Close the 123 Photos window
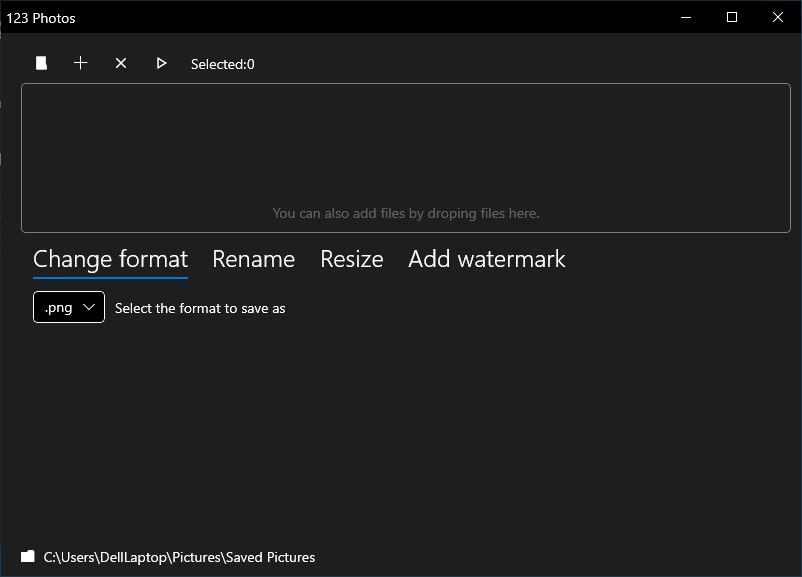 pos(778,17)
